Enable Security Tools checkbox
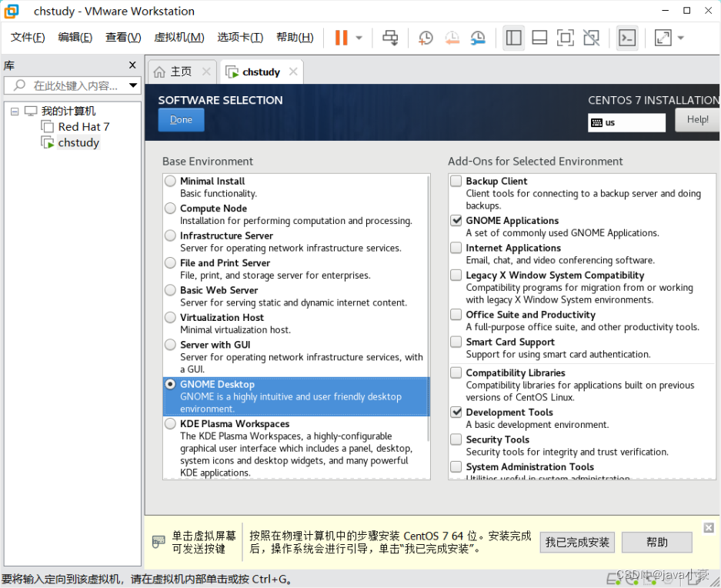 pos(456,439)
